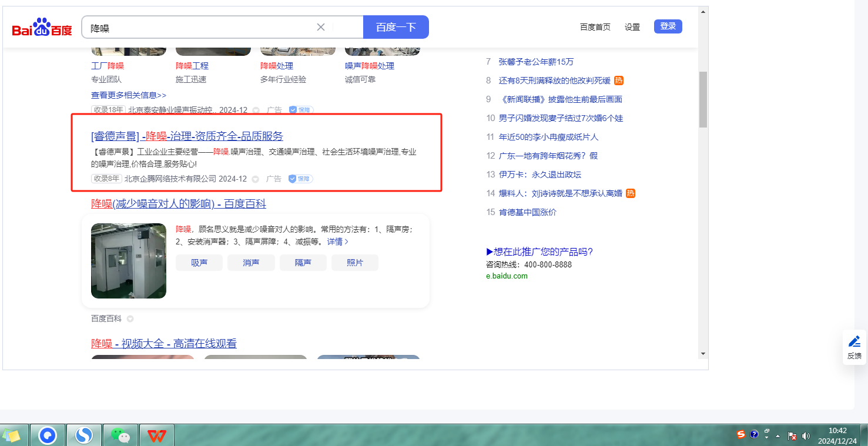
Task: Clear the search box with the X icon
Action: pos(321,27)
